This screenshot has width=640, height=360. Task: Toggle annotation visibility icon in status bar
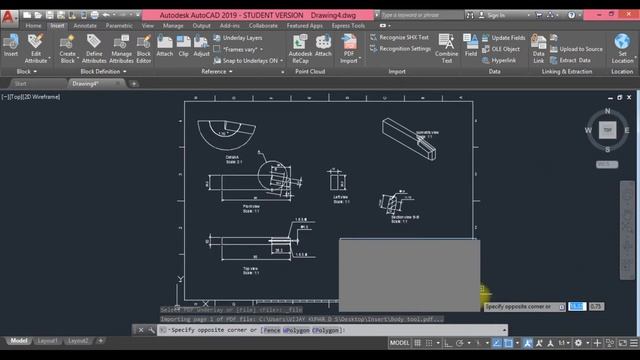coord(527,343)
